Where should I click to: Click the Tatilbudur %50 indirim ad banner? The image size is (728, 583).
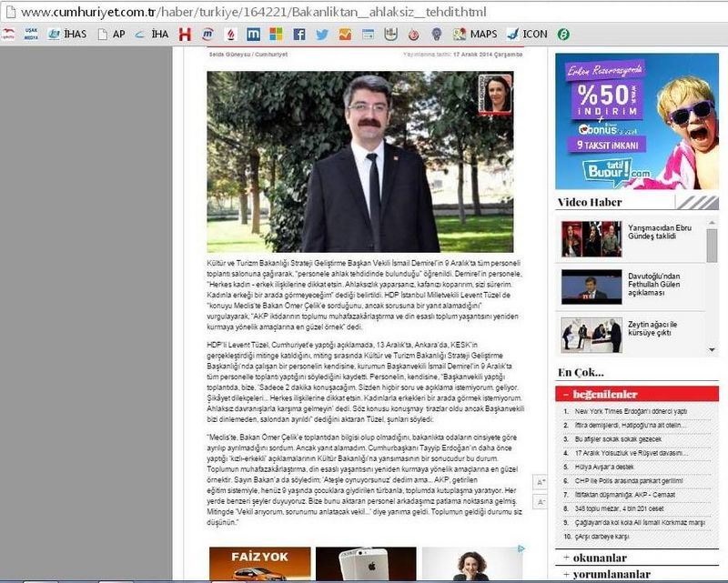(x=636, y=121)
